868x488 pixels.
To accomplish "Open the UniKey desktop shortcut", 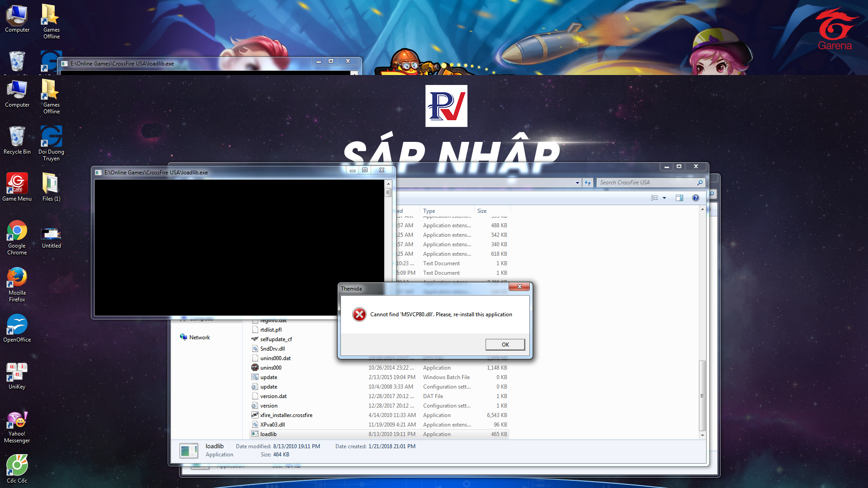I will [17, 375].
